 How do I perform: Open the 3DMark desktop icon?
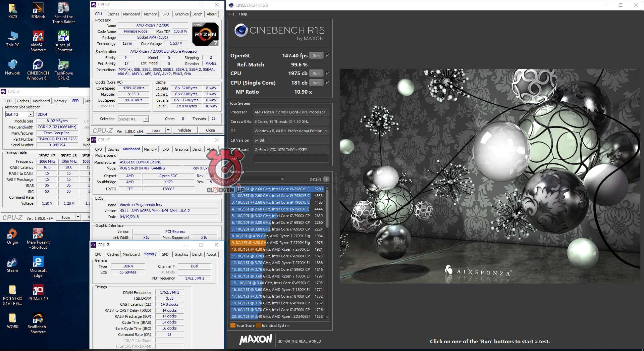point(38,11)
